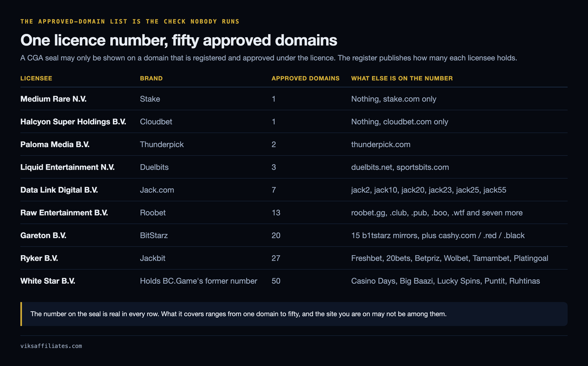The height and width of the screenshot is (366, 588).
Task: Select licensee "Halcyon Super Holdings B.V."
Action: click(73, 122)
